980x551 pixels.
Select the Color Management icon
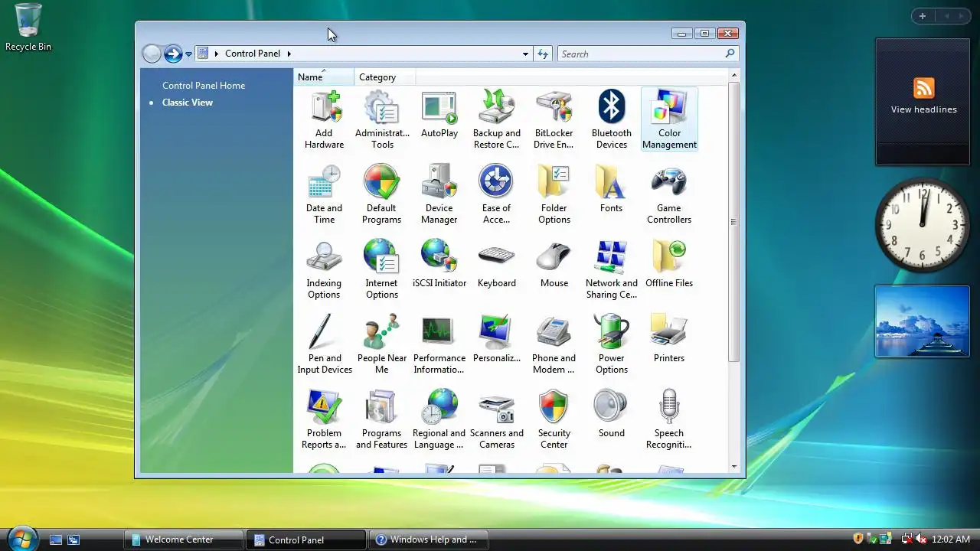coord(669,119)
